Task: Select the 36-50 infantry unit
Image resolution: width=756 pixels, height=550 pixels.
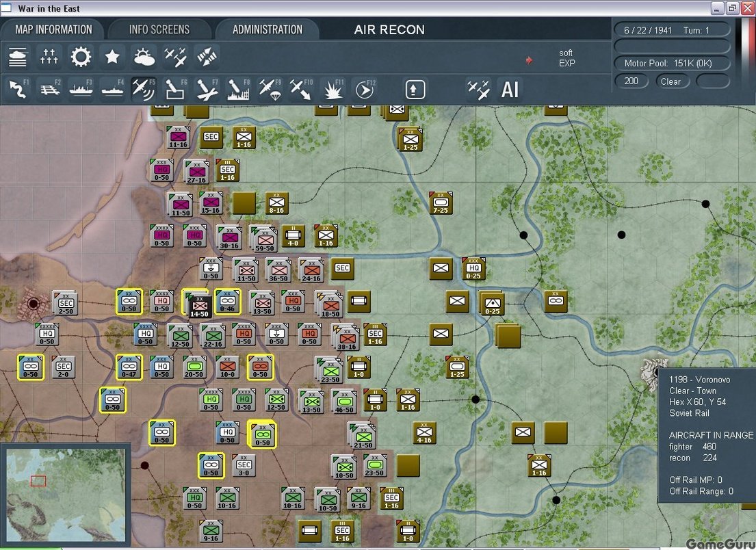Action: 278,270
